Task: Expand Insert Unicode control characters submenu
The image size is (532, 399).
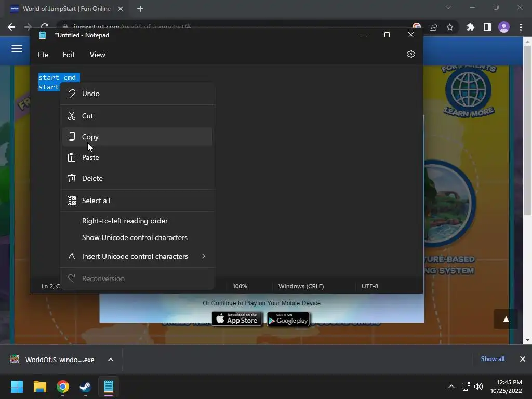Action: (x=137, y=256)
